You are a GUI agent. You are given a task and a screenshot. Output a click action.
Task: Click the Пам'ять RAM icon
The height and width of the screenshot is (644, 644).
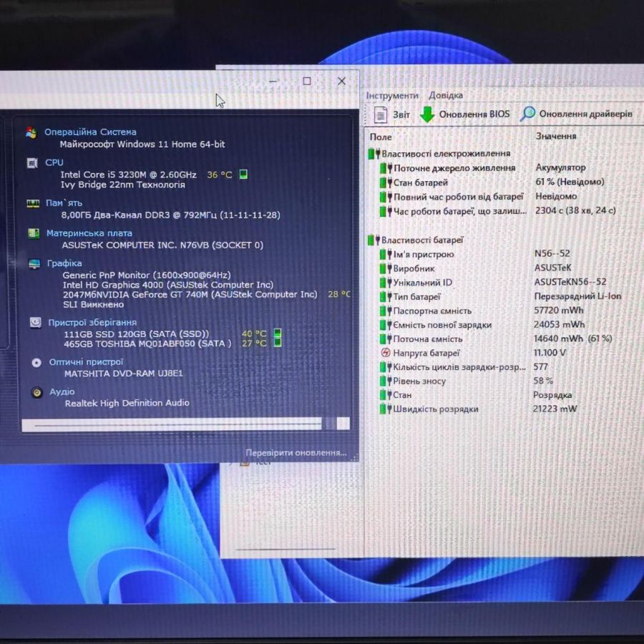(33, 203)
